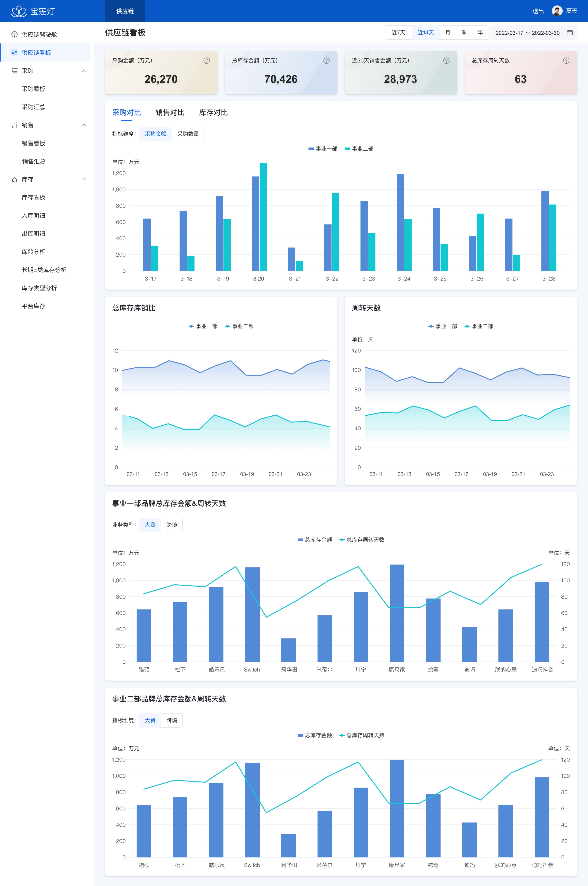
Task: Toggle 事业二部 legend in 周转天数 chart
Action: [x=479, y=326]
